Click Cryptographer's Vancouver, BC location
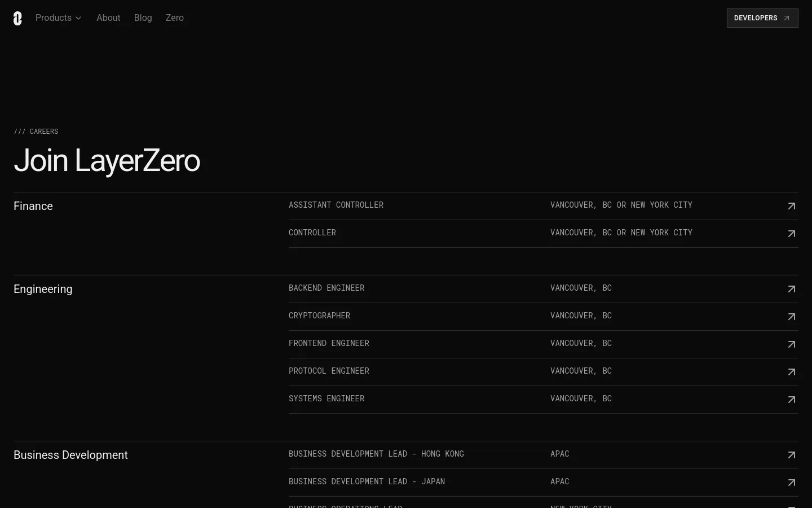 tap(581, 316)
